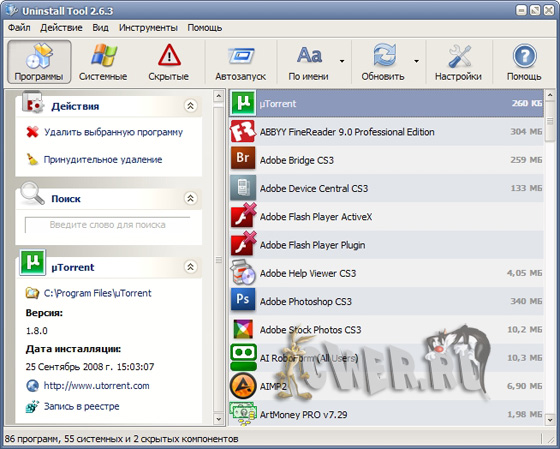Image resolution: width=560 pixels, height=449 pixels.
Task: Click Удалить выбранную программу link
Action: pos(113,132)
